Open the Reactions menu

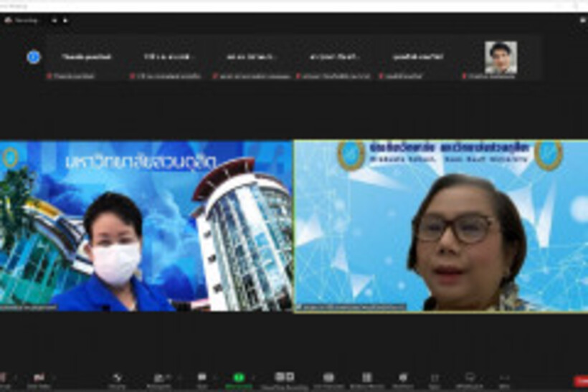[x=403, y=380]
